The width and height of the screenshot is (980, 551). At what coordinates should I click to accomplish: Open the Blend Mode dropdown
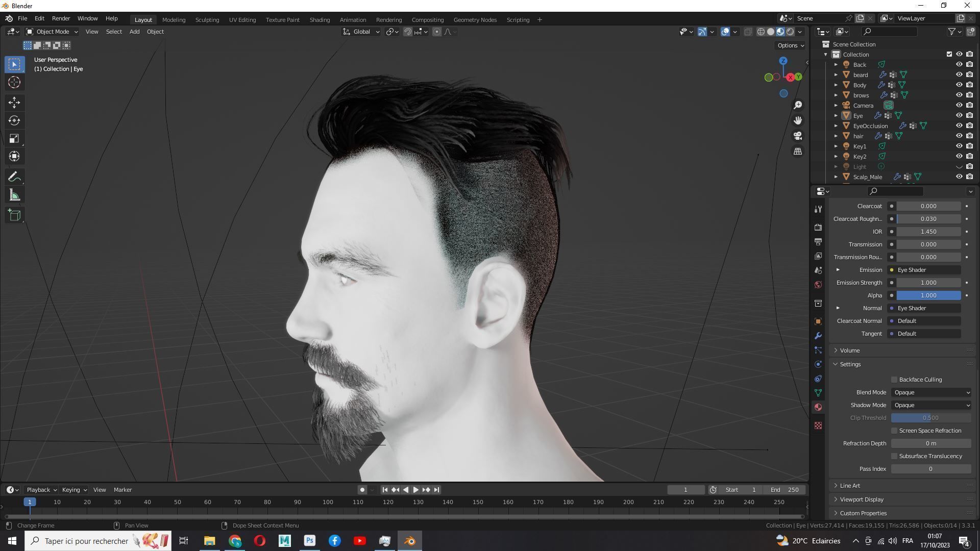pos(931,392)
